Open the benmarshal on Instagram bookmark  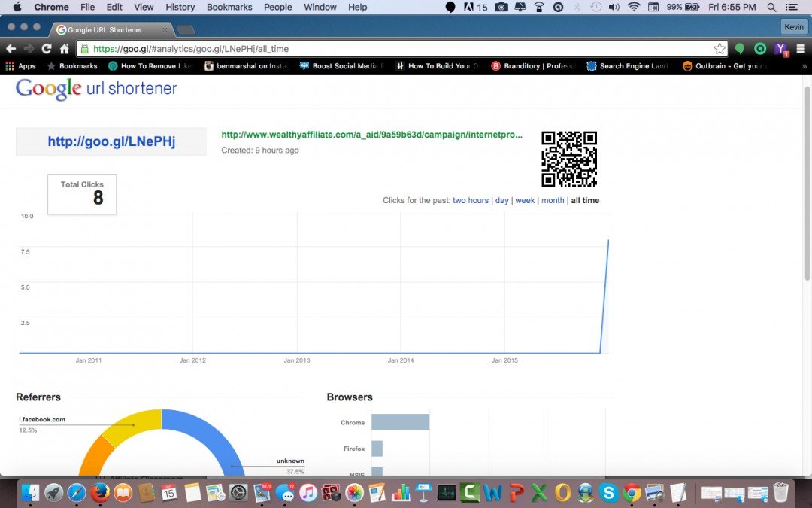[x=246, y=65]
